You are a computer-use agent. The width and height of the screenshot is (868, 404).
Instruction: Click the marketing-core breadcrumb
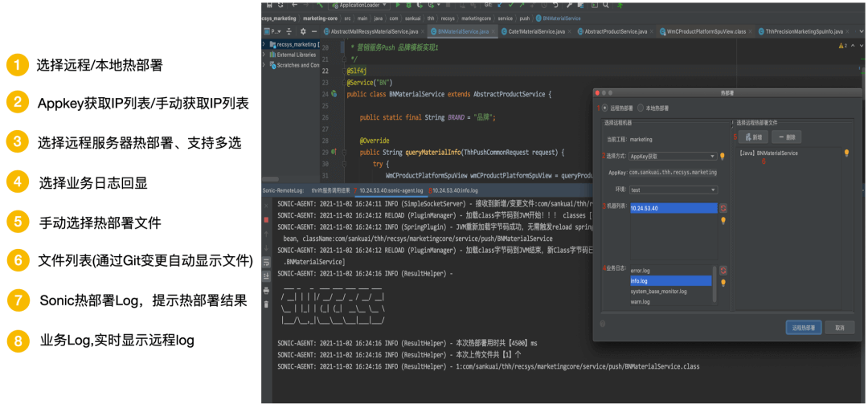point(321,18)
